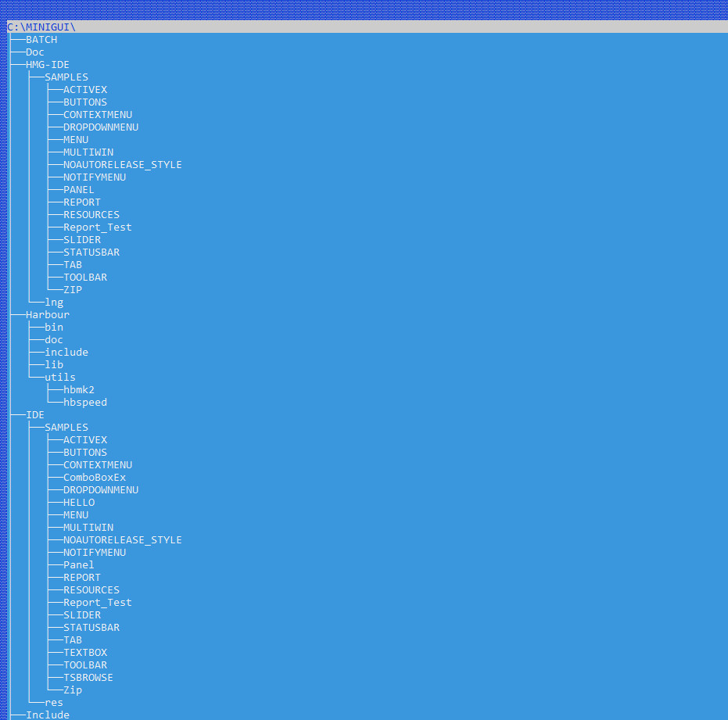Select the TEXTBOX folder
728x720 pixels.
coord(85,653)
